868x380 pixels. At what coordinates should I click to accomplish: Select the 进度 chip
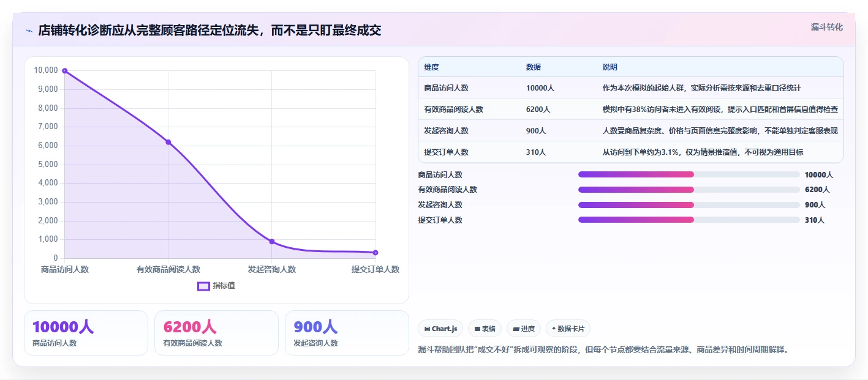[x=524, y=329]
